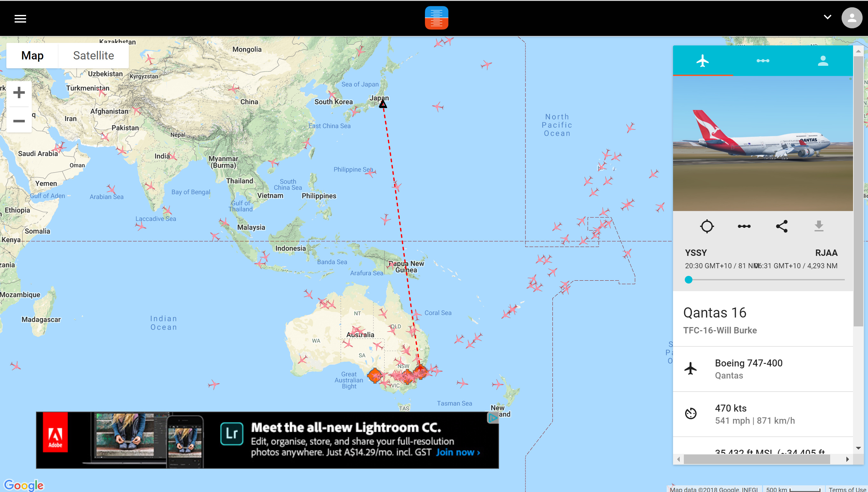Click Join now in Lightroom ad

tap(457, 452)
